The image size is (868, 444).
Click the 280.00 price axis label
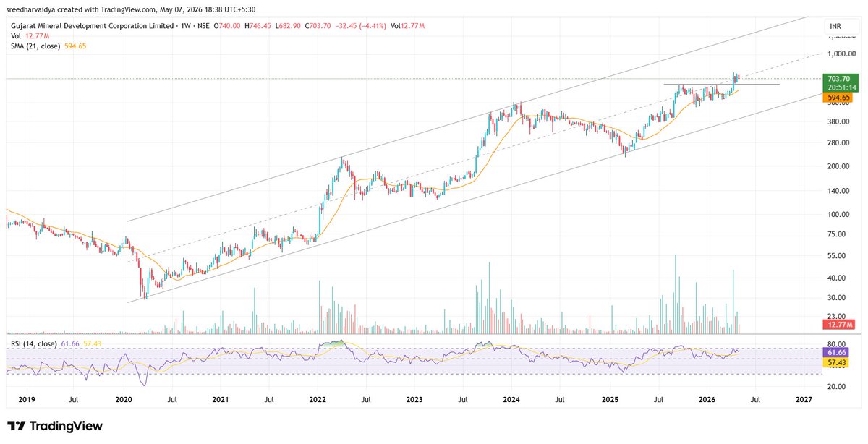click(x=838, y=143)
